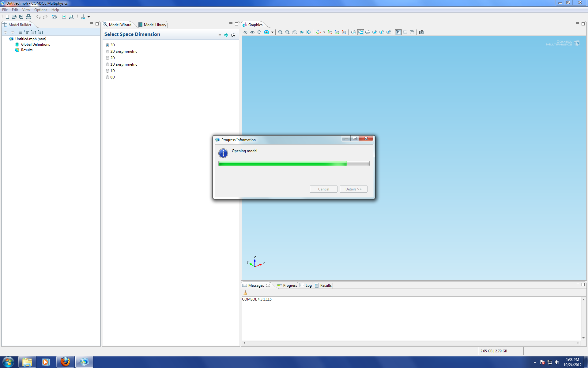Switch to the xy-plane view
The width and height of the screenshot is (588, 368).
click(x=330, y=32)
